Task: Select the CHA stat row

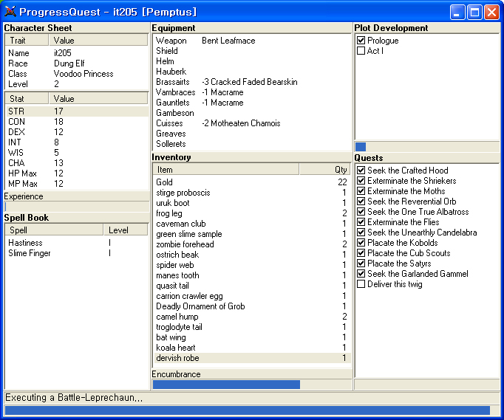Action: [x=77, y=163]
